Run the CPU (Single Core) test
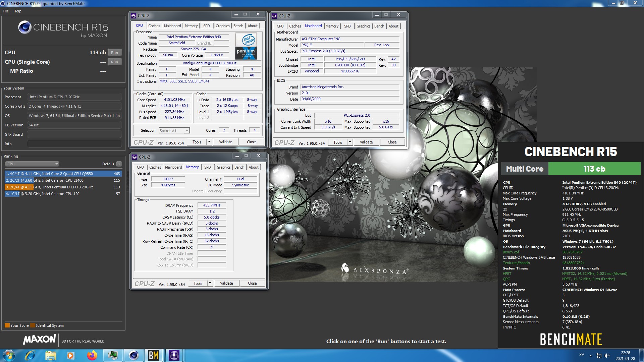The width and height of the screenshot is (644, 362). [x=114, y=62]
